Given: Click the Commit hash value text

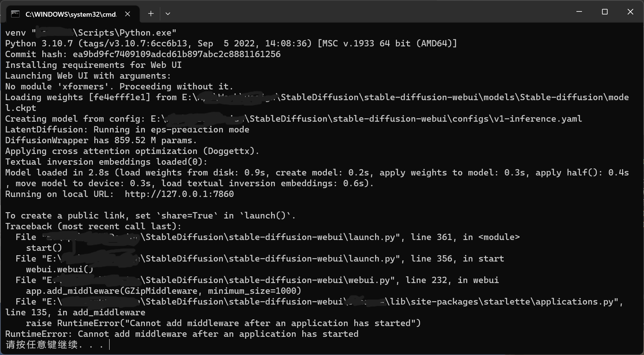Looking at the screenshot, I should pyautogui.click(x=176, y=54).
